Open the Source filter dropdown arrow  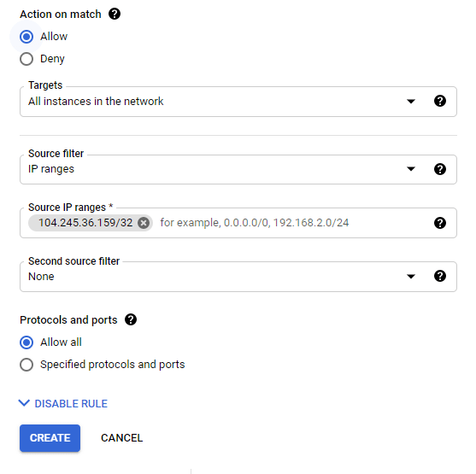[411, 169]
